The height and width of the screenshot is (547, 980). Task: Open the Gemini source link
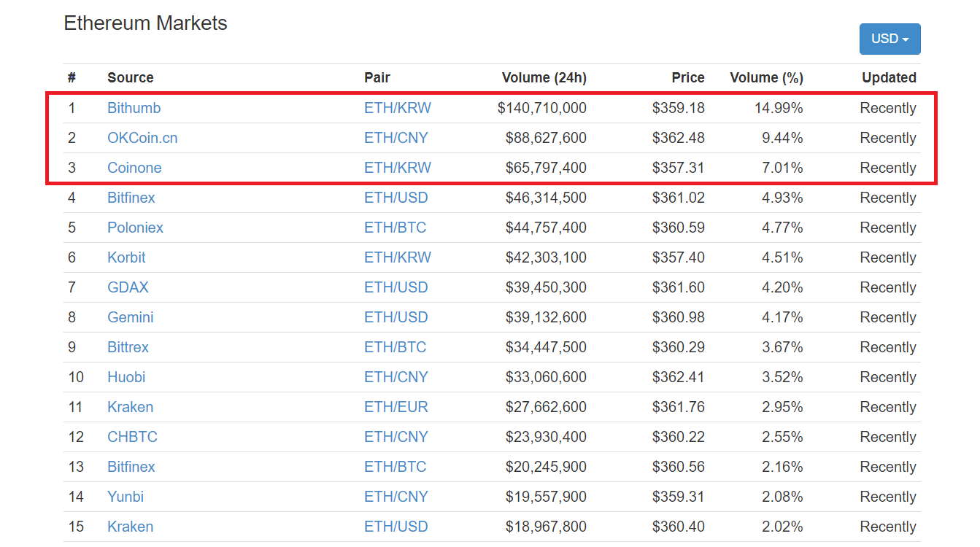tap(130, 317)
